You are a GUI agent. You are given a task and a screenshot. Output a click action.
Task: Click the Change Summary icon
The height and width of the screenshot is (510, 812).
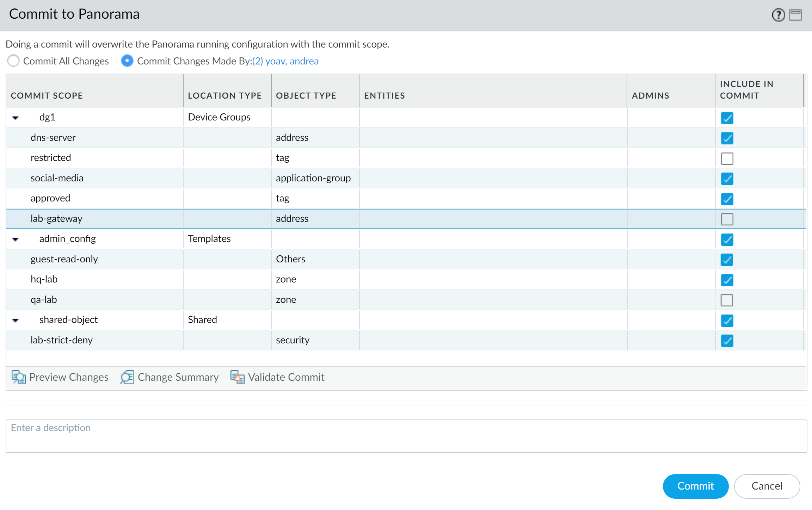127,377
